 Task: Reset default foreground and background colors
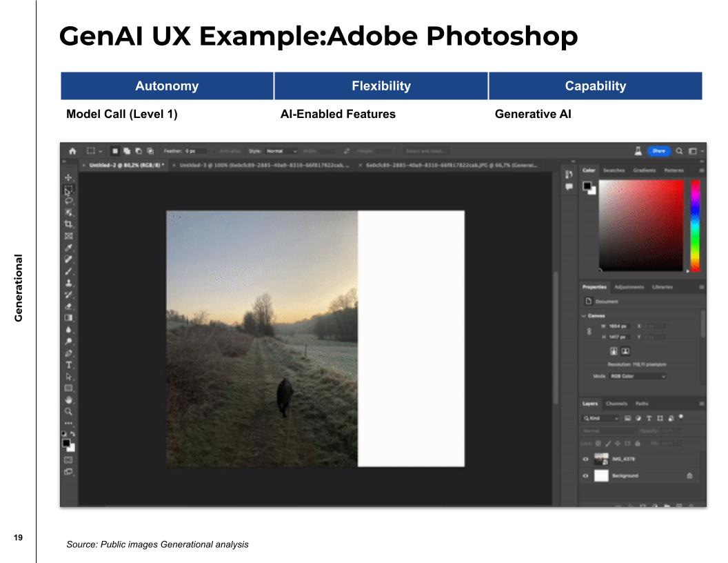[64, 433]
